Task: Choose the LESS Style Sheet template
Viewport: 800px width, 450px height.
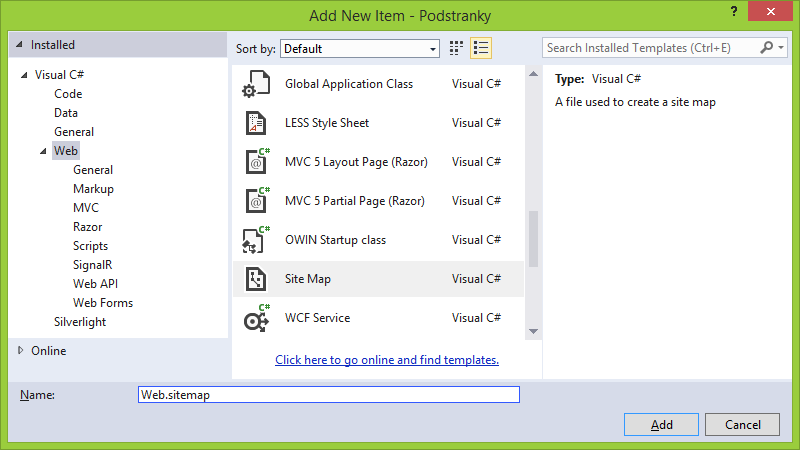Action: point(378,123)
